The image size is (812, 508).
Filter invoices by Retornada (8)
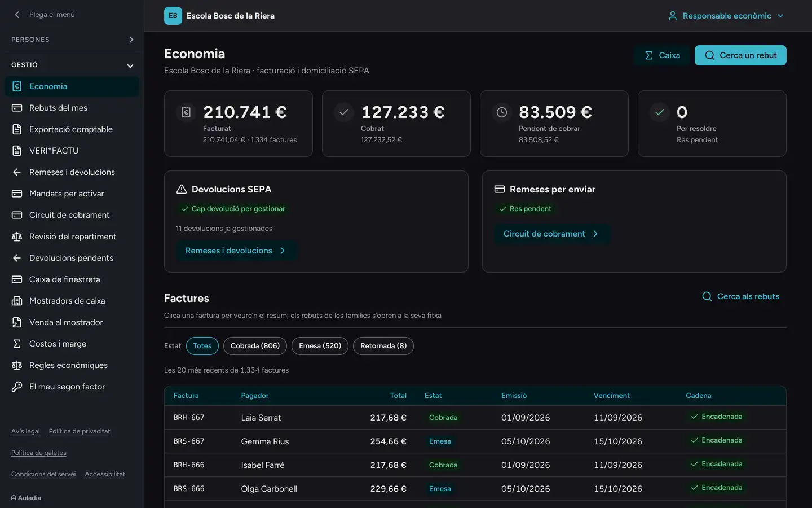click(383, 346)
